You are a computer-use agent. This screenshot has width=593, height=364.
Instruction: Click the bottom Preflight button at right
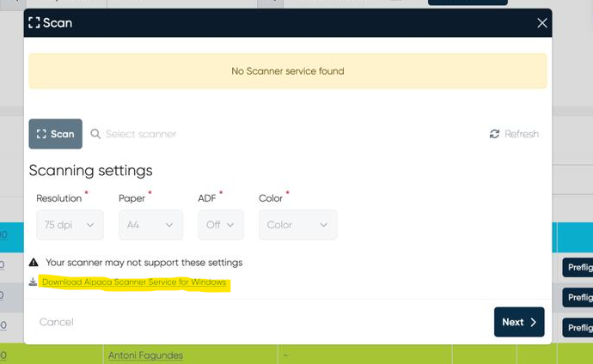[578, 327]
